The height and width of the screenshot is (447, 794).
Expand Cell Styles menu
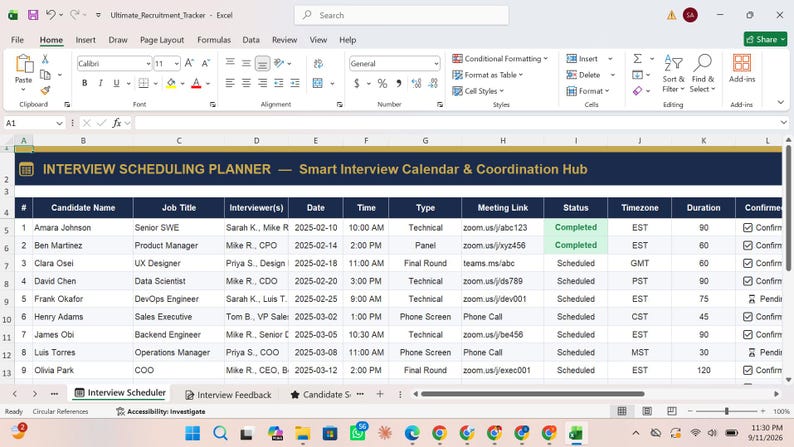coord(478,91)
